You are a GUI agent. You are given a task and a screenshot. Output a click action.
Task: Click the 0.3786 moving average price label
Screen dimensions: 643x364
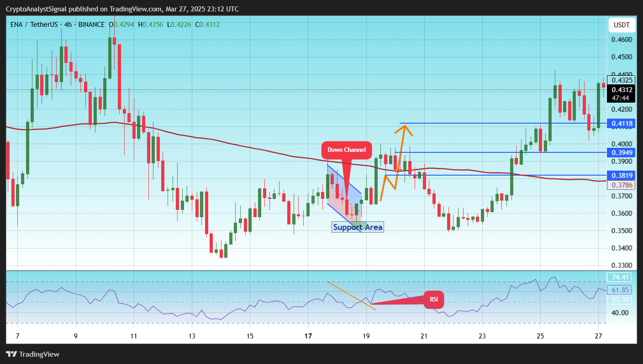click(622, 185)
